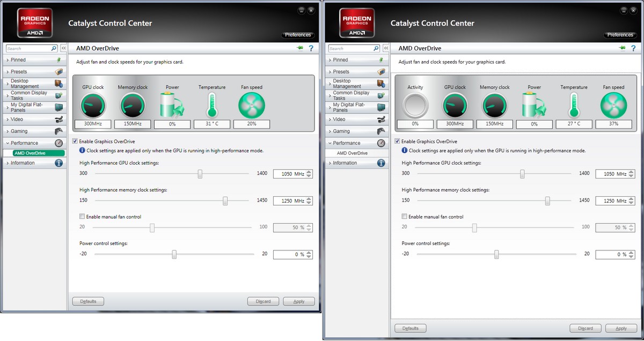Open Preferences menu in right window
Screen dimensions: 644x341
(620, 35)
